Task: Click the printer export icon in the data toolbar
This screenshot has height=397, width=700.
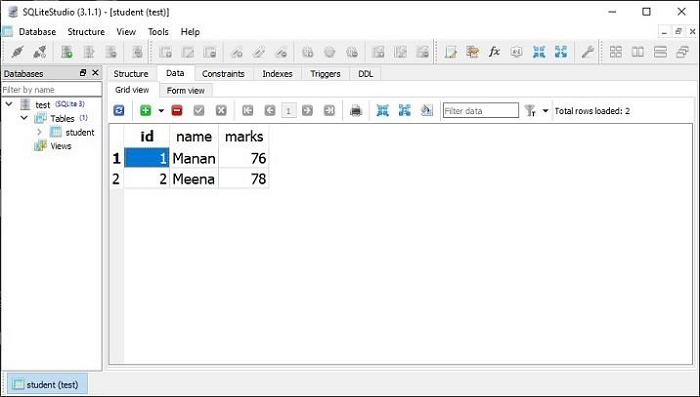Action: tap(356, 110)
